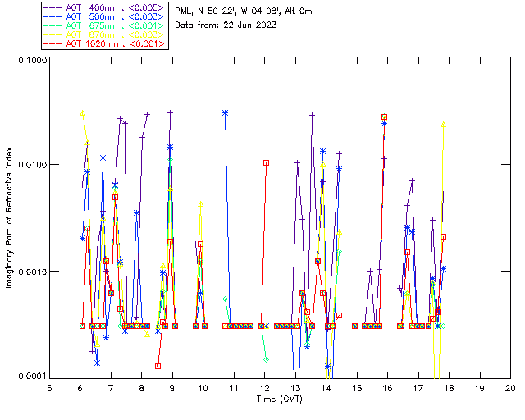Click the purple plus peak near 13.5 GMT
Image resolution: width=525 pixels, height=420 pixels.
pyautogui.click(x=312, y=115)
